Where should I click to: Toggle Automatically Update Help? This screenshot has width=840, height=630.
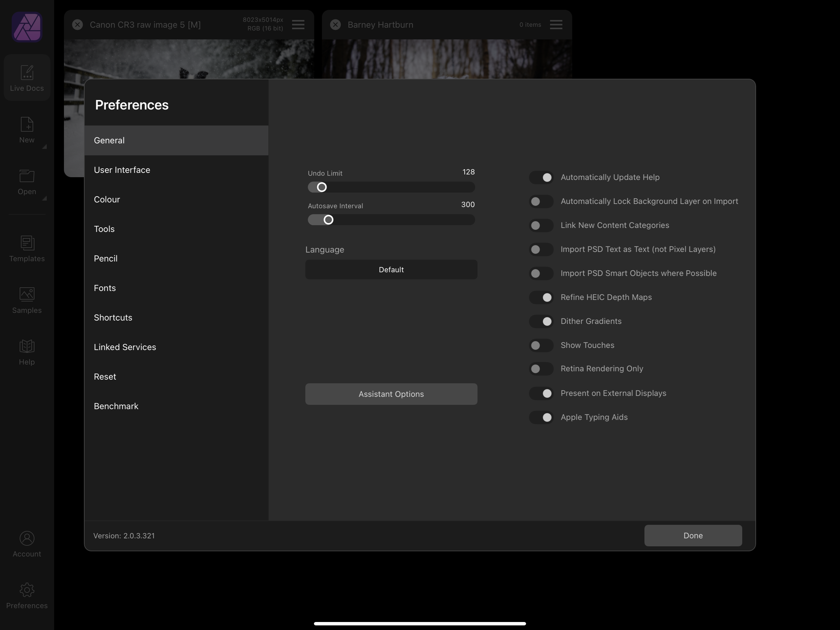point(541,177)
